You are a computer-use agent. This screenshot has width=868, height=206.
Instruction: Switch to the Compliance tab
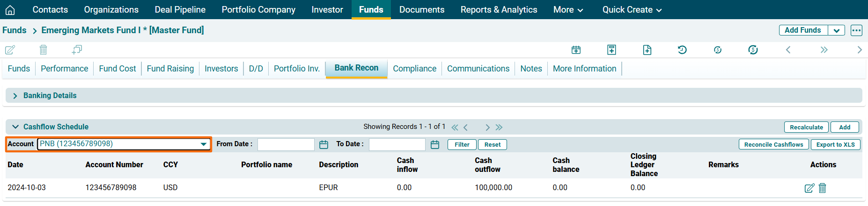tap(414, 69)
